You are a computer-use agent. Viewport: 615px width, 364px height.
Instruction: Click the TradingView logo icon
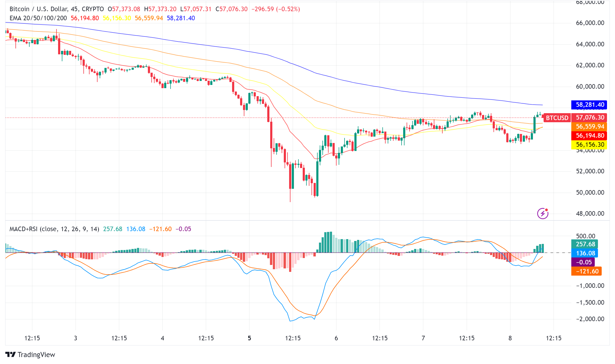coord(11,354)
